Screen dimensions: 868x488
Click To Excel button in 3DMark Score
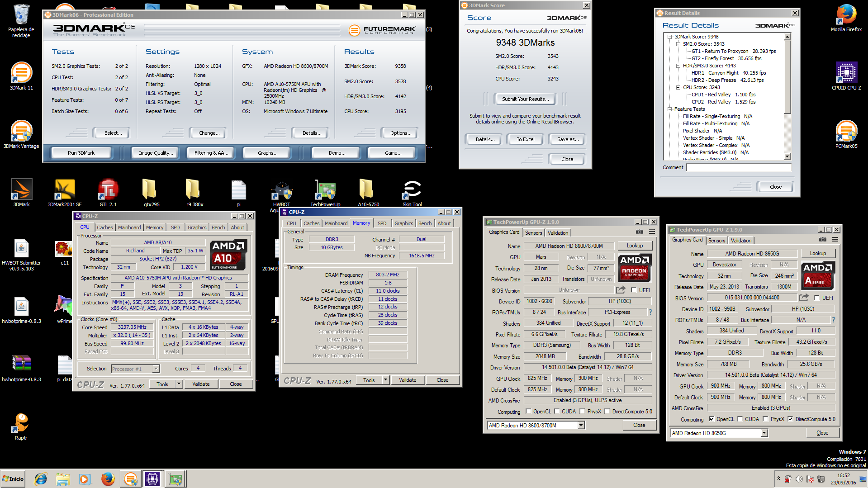(526, 139)
